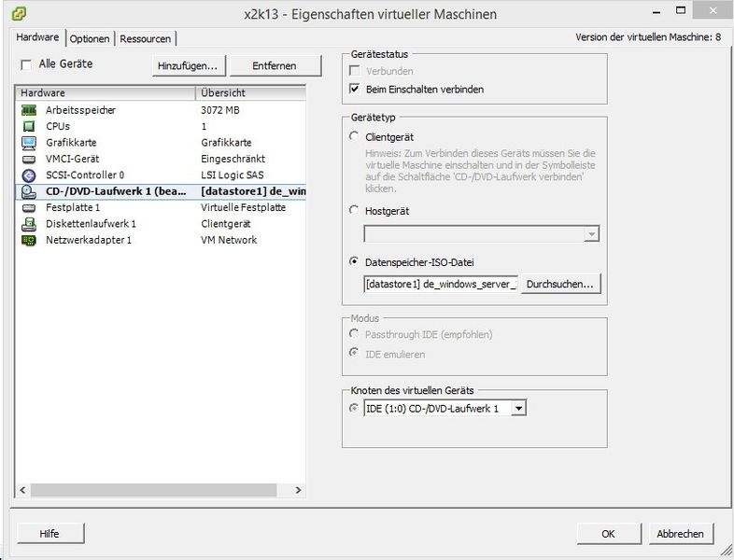Click the hardware list scroll-right arrow

click(x=298, y=490)
